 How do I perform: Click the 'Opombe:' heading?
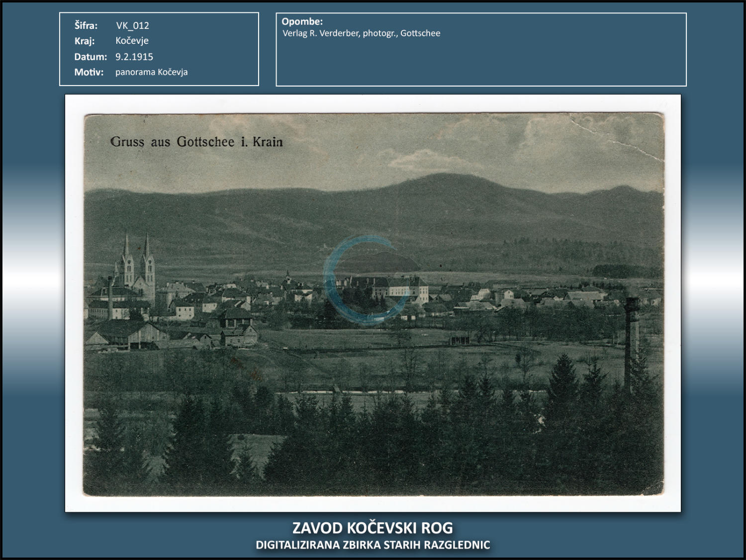tap(302, 21)
